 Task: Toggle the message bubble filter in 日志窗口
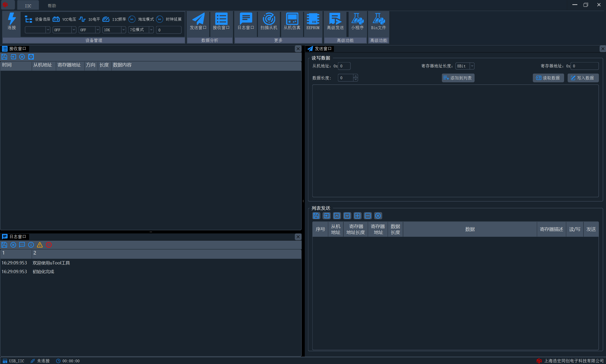pyautogui.click(x=22, y=245)
